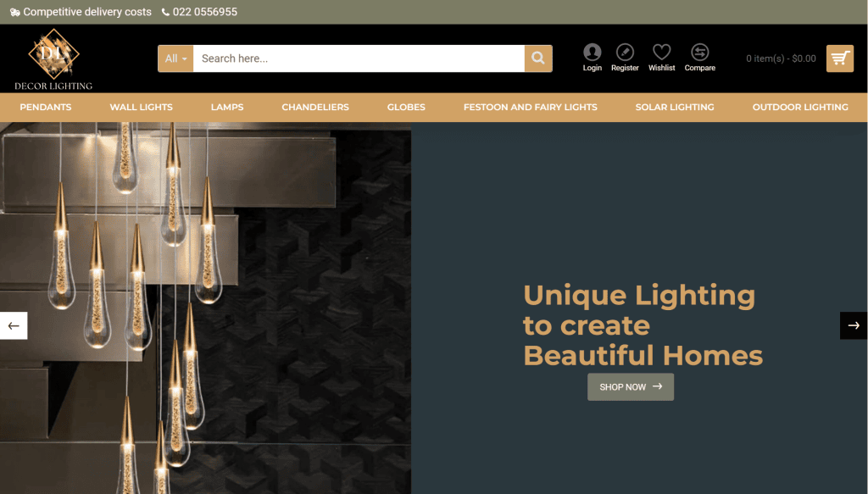Open the Login user icon
The image size is (868, 494).
(592, 52)
